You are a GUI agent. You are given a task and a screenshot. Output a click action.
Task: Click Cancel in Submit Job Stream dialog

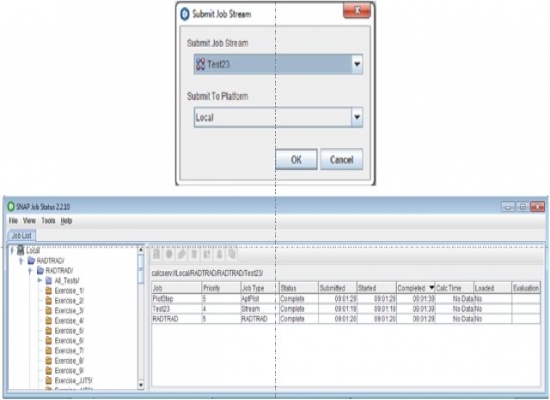point(341,160)
